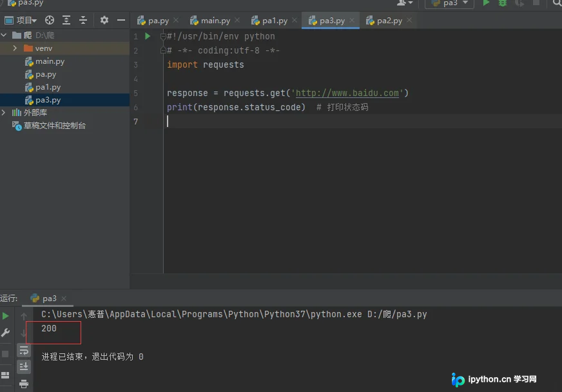
Task: Expand the venv folder
Action: click(15, 48)
